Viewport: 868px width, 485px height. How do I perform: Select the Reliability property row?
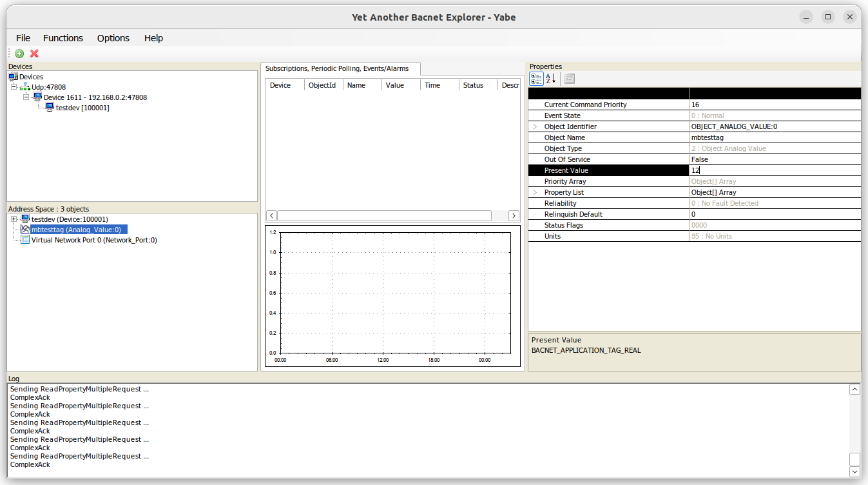(x=695, y=203)
